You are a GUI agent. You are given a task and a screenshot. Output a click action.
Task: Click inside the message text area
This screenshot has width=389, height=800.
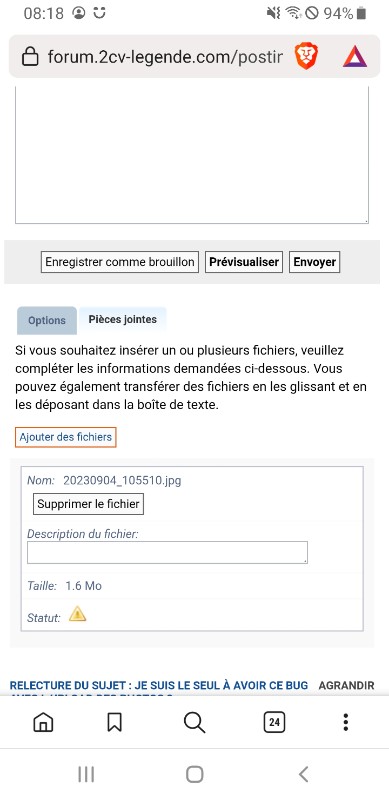tap(192, 155)
